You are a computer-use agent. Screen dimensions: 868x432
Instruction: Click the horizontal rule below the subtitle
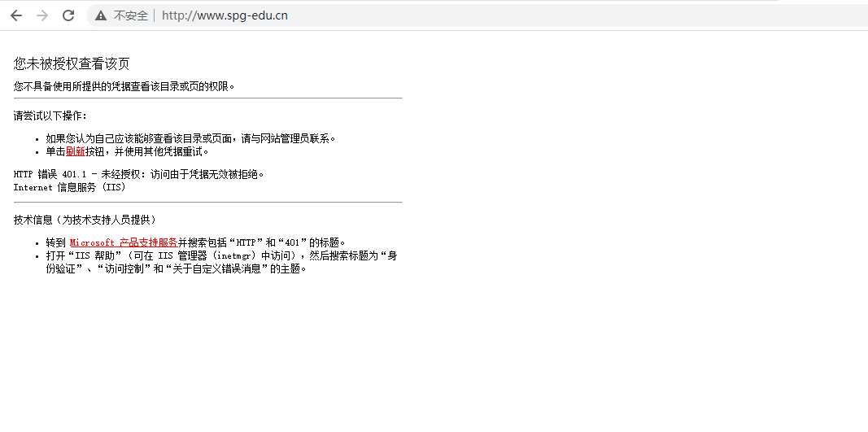(207, 98)
